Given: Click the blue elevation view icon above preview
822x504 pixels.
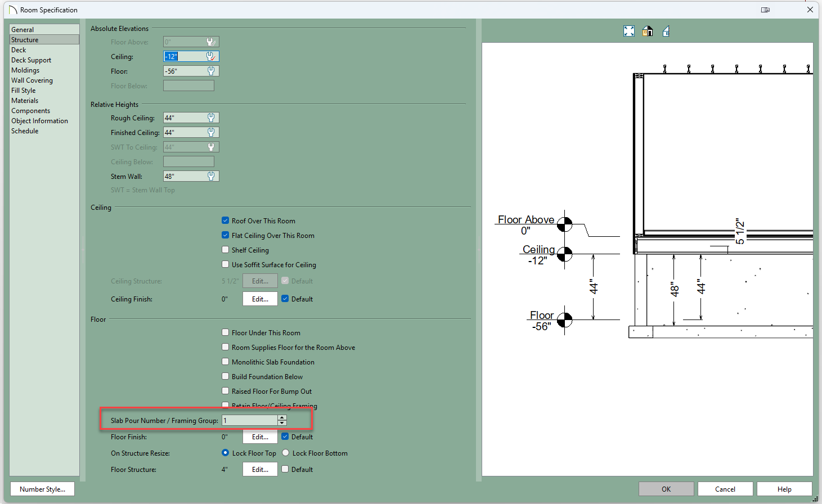Looking at the screenshot, I should 666,31.
